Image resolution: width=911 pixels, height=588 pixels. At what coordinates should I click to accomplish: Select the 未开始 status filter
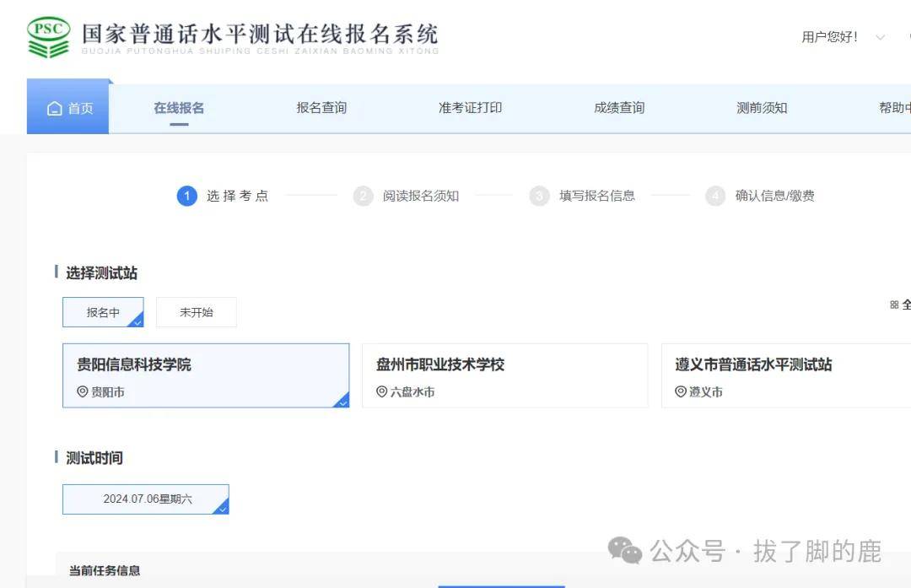pyautogui.click(x=197, y=312)
